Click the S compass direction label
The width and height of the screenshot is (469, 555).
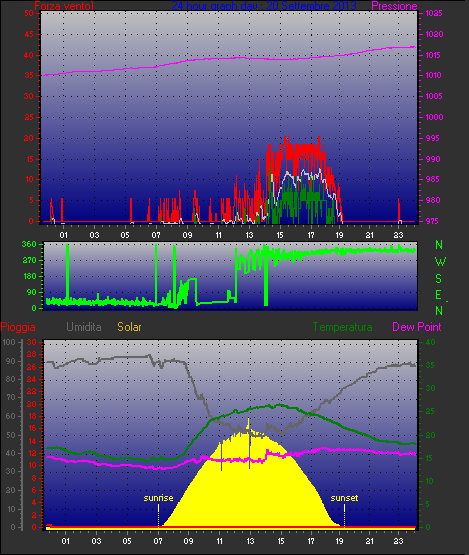click(439, 279)
